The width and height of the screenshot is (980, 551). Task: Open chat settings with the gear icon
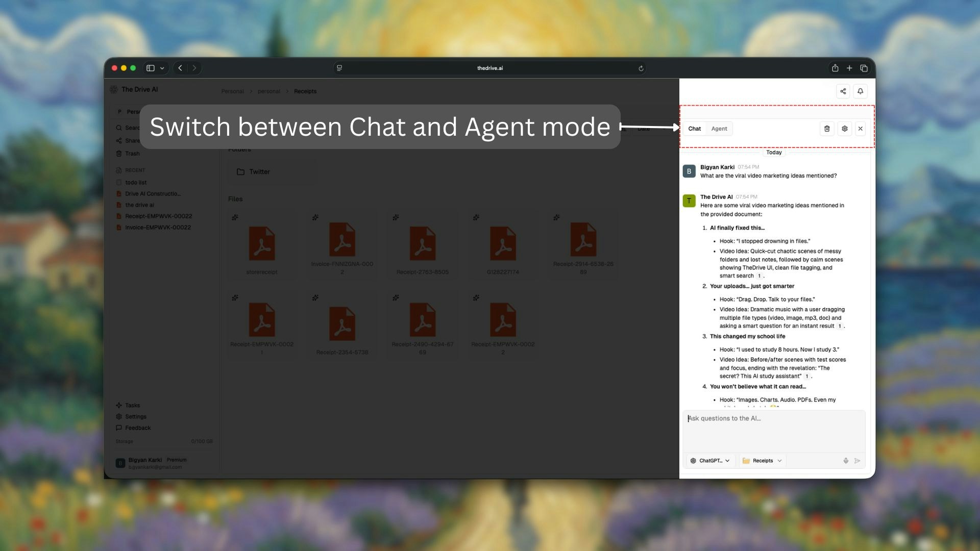tap(845, 129)
